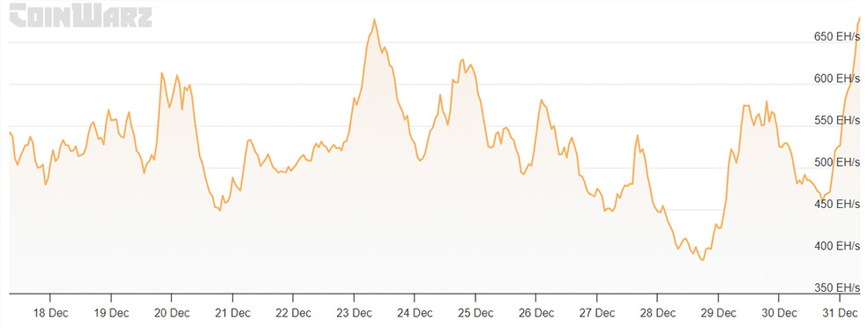This screenshot has height=328, width=868.
Task: Click the 25 Dec x-axis date label
Action: [x=475, y=313]
